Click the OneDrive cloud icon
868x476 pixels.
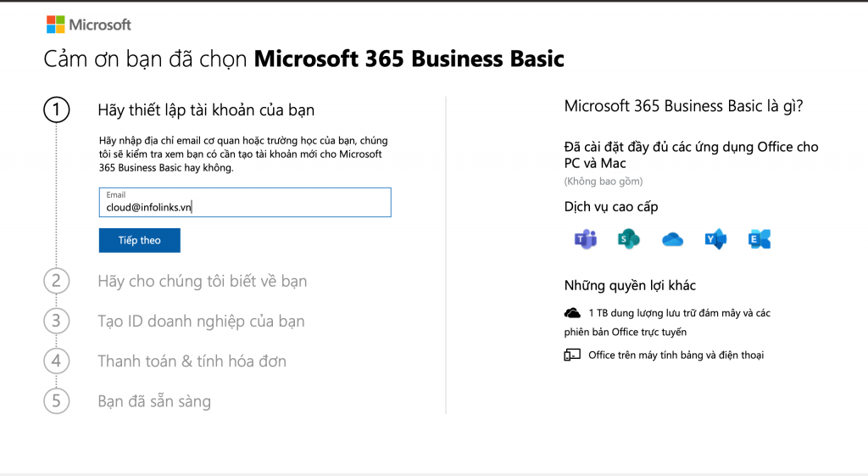pos(672,239)
